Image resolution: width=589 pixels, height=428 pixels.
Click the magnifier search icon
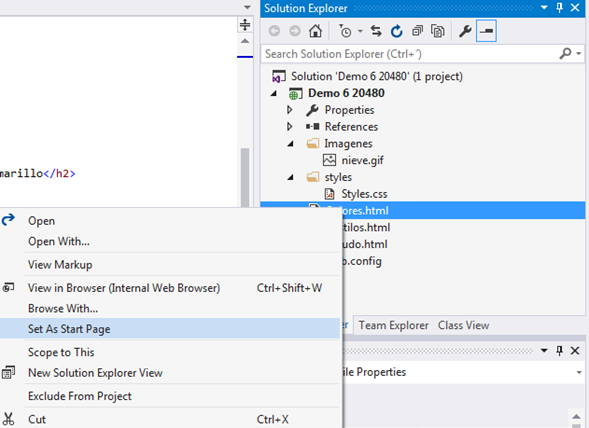(x=565, y=54)
